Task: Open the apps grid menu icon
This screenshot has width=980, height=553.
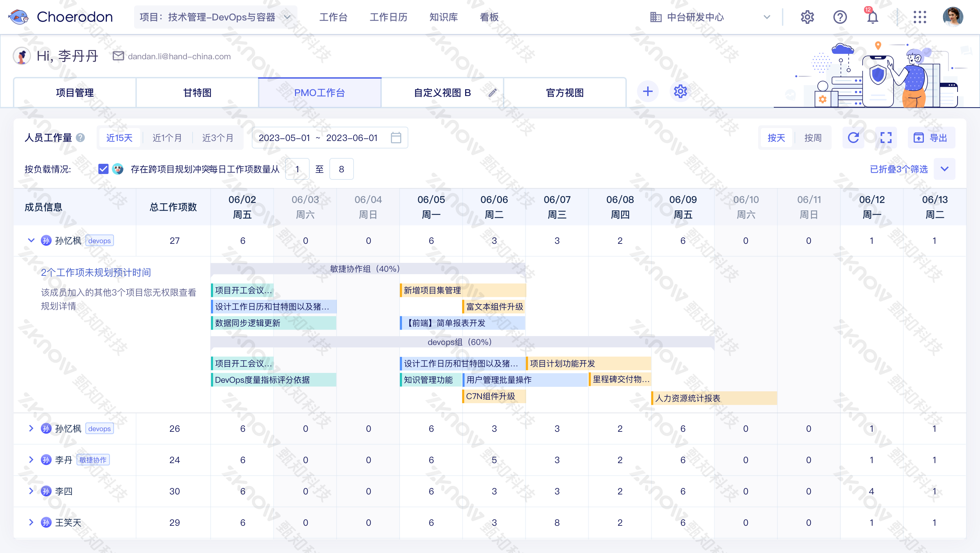Action: (919, 17)
